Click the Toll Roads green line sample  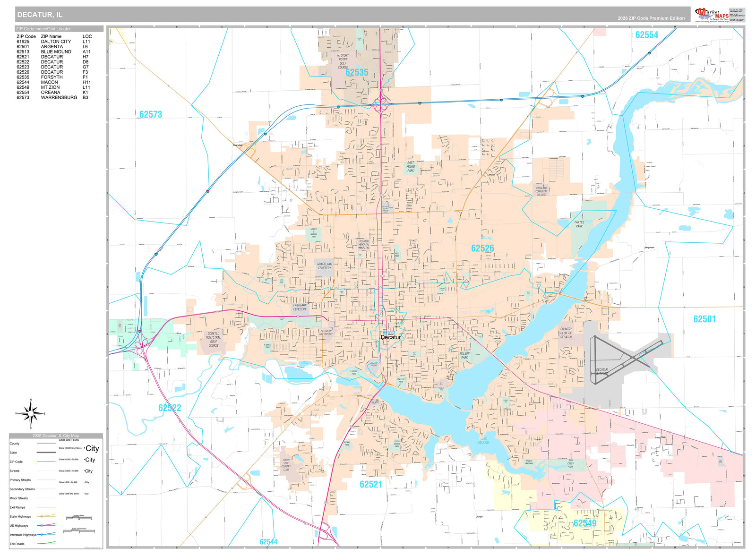(46, 543)
